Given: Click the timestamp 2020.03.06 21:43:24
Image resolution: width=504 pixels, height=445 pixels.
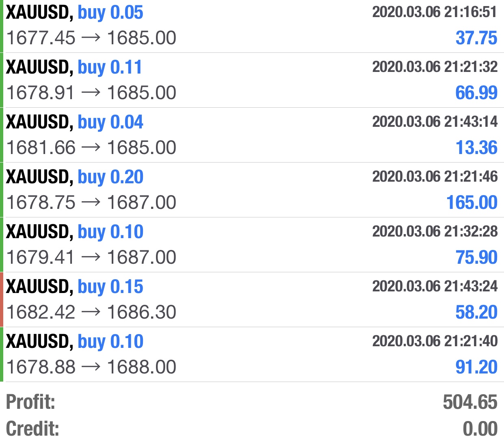Looking at the screenshot, I should pyautogui.click(x=435, y=286).
